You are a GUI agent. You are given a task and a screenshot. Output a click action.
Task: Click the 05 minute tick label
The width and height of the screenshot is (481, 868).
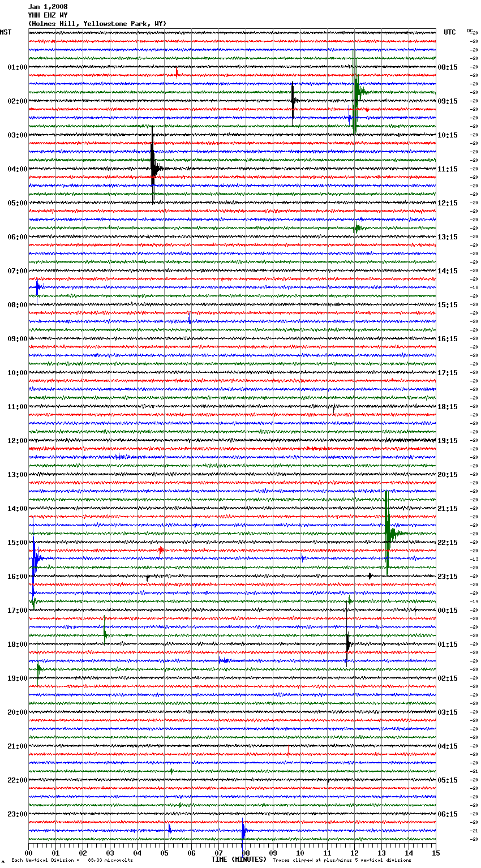coord(164,853)
